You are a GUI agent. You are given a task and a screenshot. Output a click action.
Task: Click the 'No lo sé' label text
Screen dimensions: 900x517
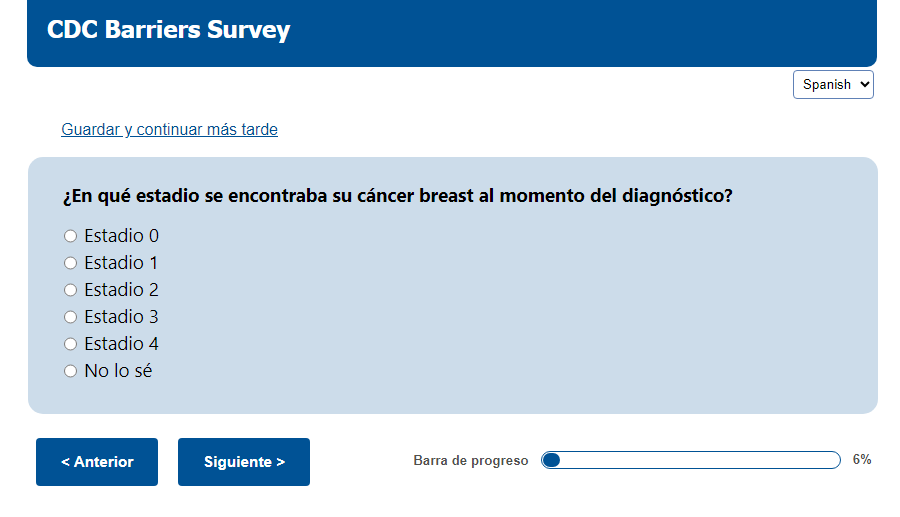coord(118,371)
